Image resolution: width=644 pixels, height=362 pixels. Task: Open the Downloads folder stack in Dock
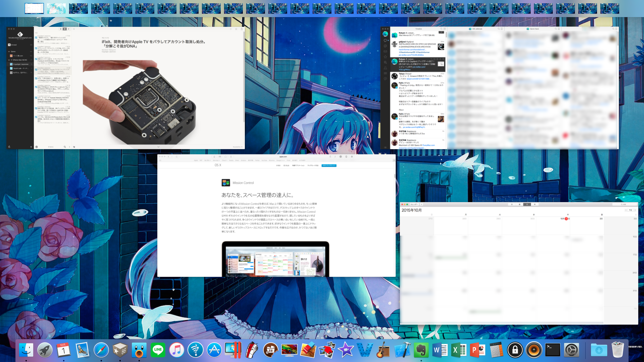[599, 350]
